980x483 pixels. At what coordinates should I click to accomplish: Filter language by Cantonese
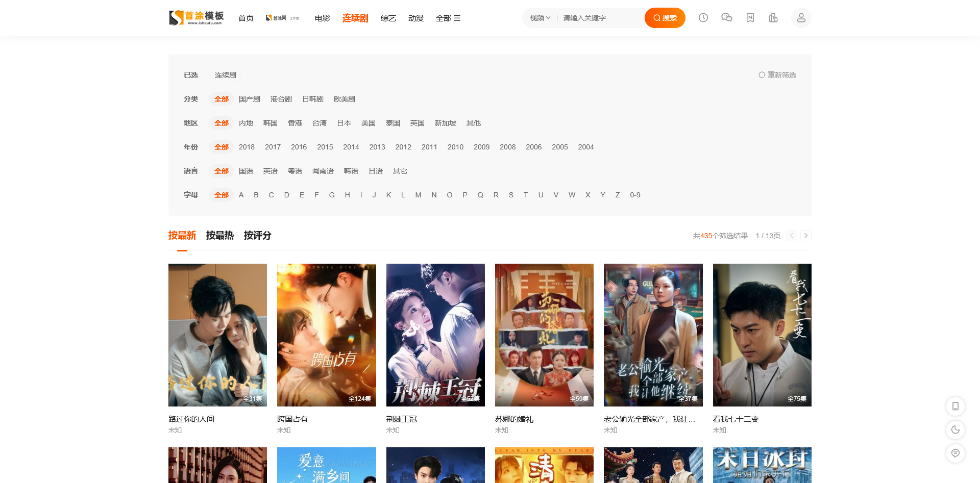295,171
